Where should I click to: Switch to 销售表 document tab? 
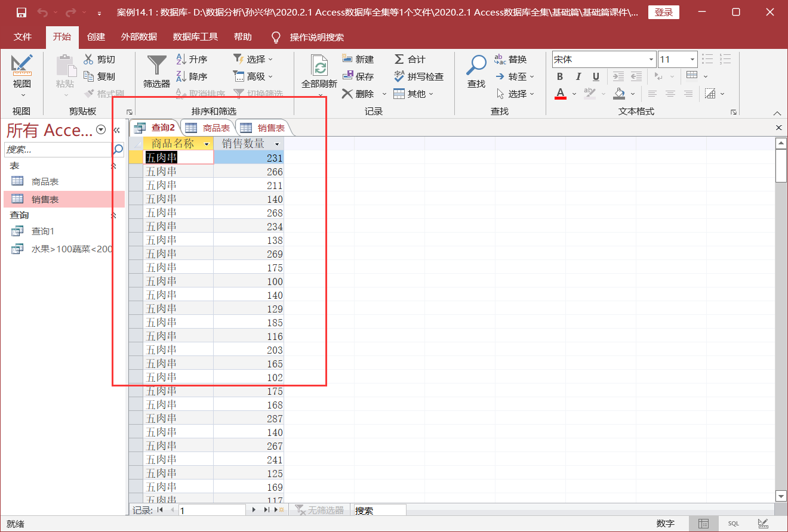(263, 128)
